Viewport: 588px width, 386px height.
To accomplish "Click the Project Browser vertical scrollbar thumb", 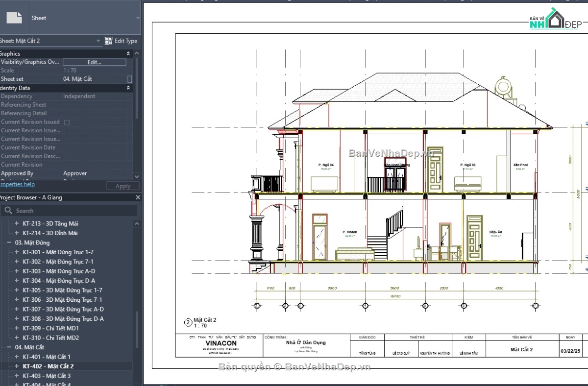I will pos(137,329).
